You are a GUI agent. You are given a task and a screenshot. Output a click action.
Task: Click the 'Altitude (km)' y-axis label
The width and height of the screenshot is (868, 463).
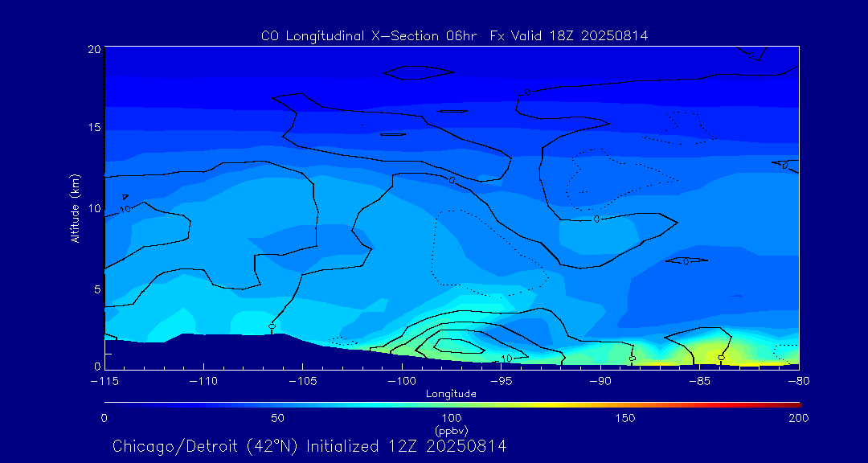pyautogui.click(x=75, y=208)
